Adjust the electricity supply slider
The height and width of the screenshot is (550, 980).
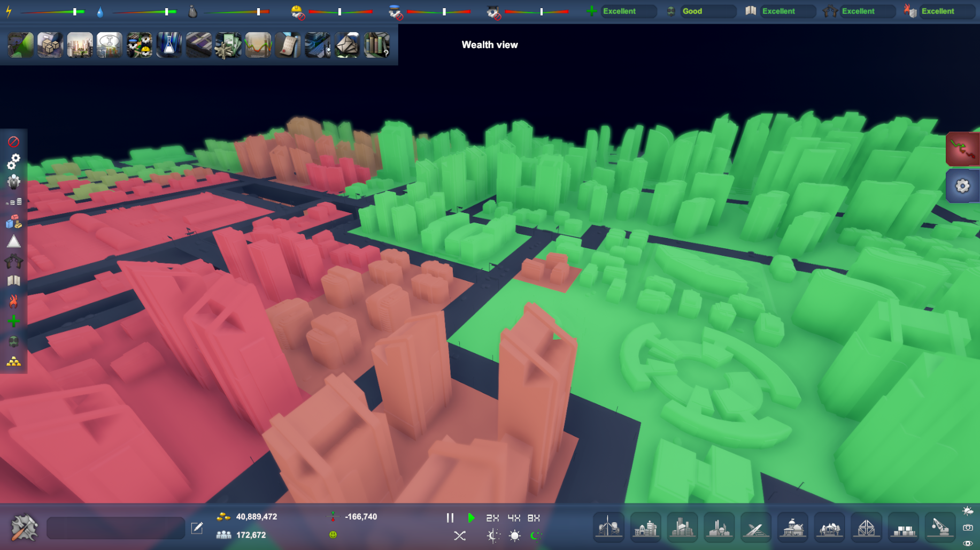(x=52, y=12)
